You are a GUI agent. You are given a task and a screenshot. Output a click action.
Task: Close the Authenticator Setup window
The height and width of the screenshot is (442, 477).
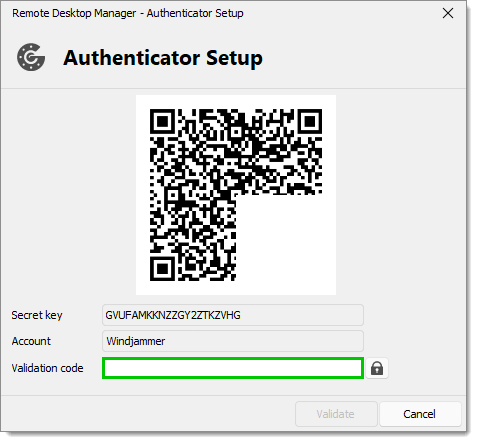pyautogui.click(x=448, y=13)
